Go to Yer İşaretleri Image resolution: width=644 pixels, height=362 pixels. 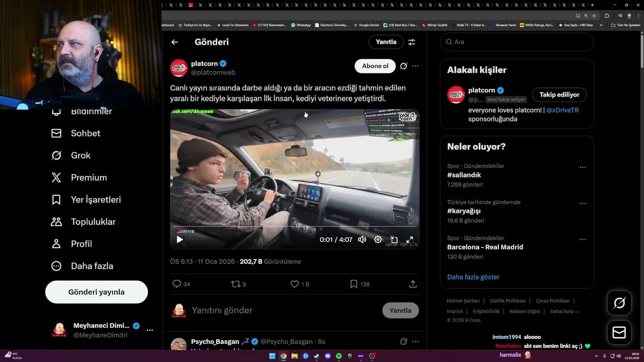tap(86, 200)
